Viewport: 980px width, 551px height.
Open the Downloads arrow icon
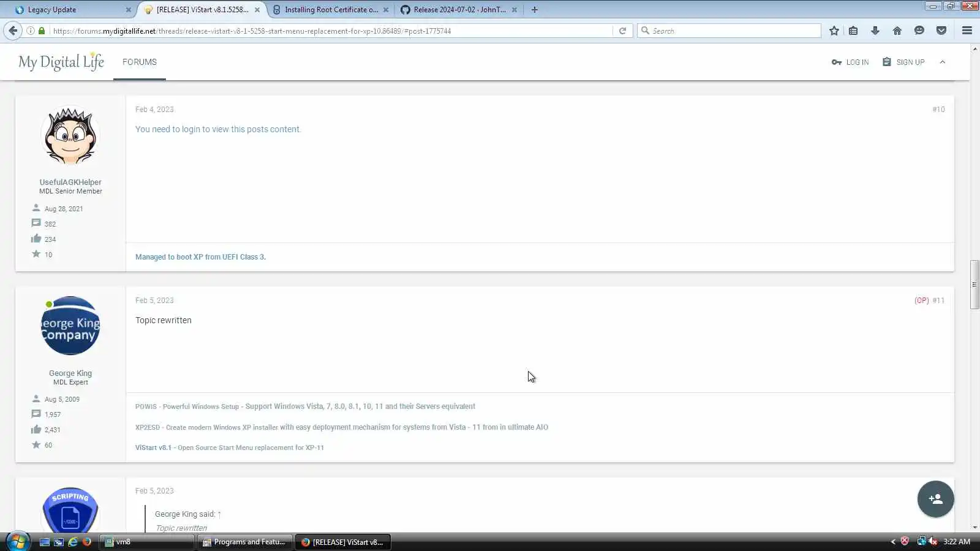pyautogui.click(x=875, y=31)
